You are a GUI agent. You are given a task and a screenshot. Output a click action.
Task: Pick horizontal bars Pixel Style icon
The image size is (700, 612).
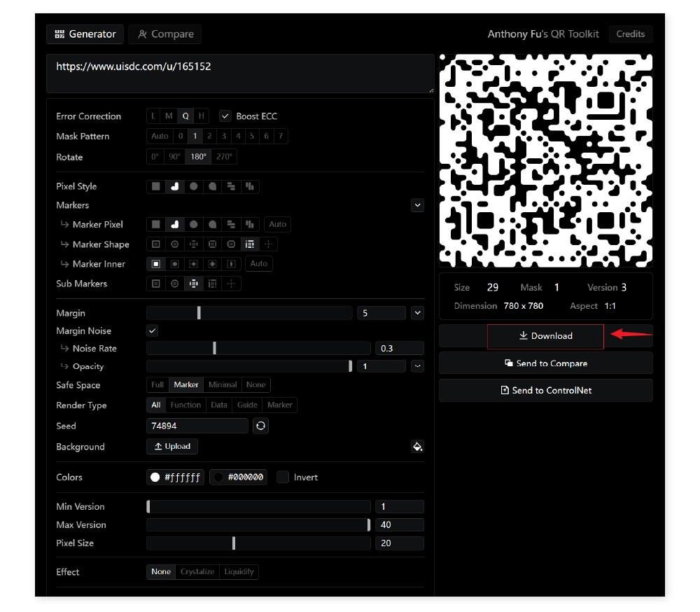click(231, 186)
